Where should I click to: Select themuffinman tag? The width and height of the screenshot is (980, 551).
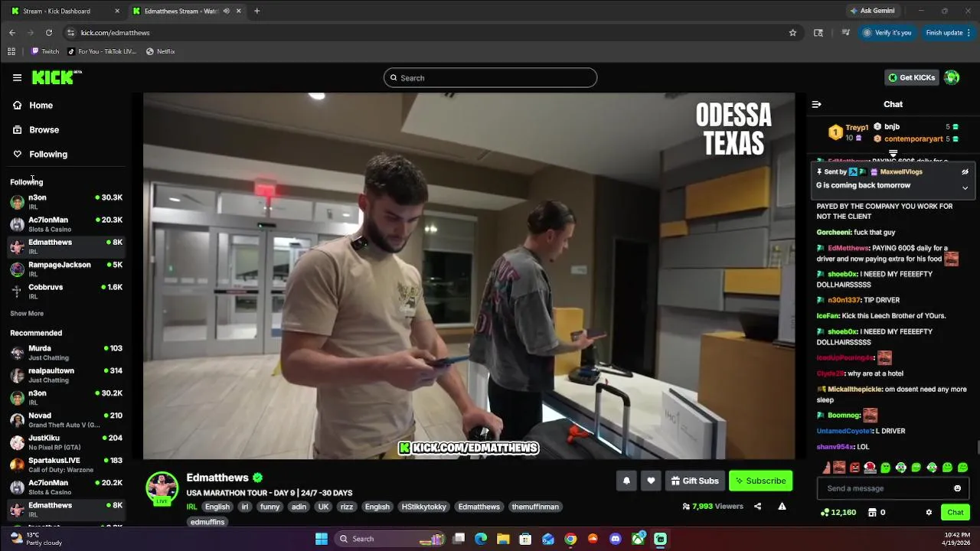535,507
